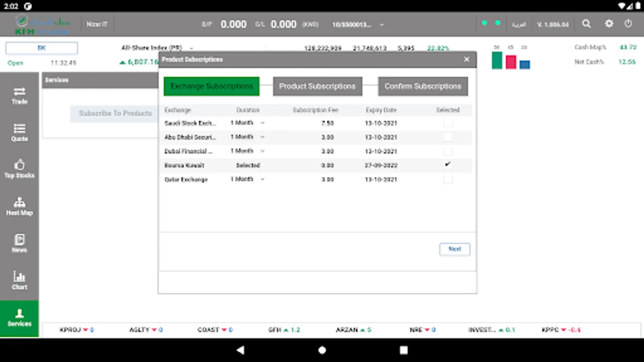
Task: Open the News section
Action: pos(19,243)
